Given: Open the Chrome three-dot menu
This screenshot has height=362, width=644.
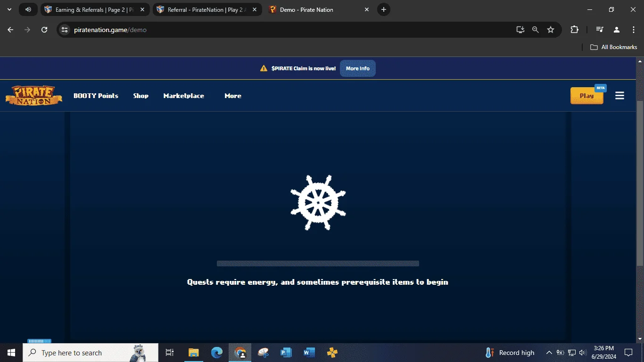Looking at the screenshot, I should coord(633,30).
